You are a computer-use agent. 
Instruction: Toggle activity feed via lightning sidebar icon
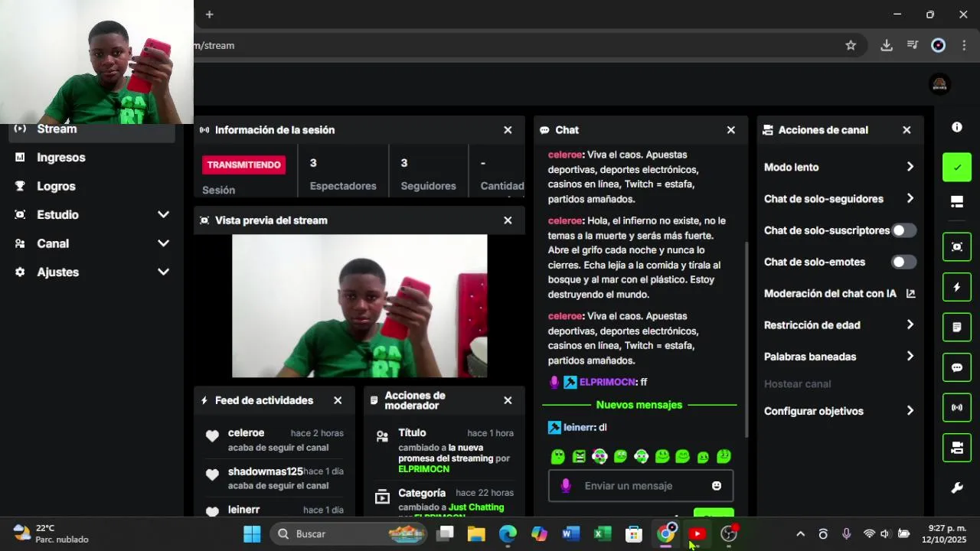coord(957,287)
